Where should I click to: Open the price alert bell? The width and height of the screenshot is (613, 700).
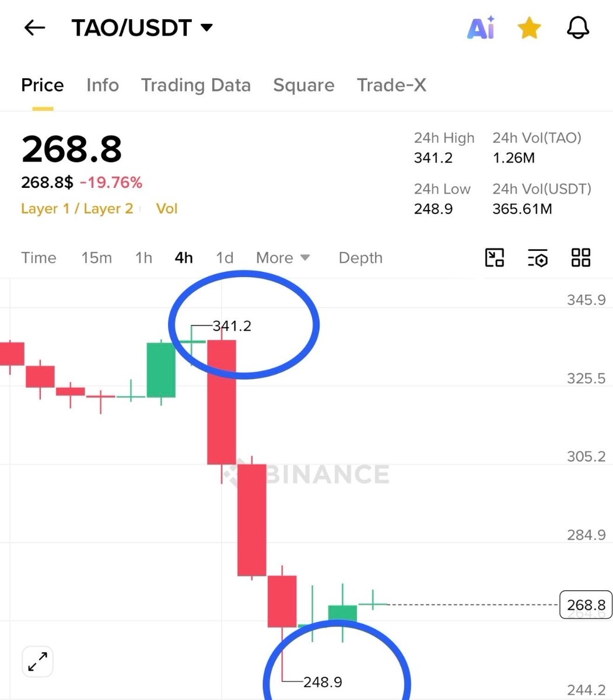tap(577, 28)
